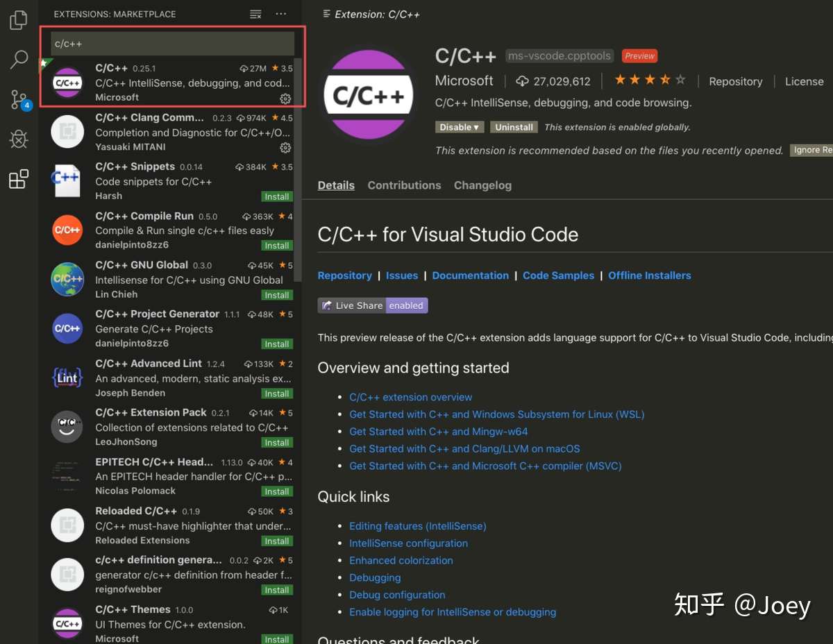Viewport: 833px width, 644px height.
Task: Switch to the Changelog tab
Action: tap(482, 185)
